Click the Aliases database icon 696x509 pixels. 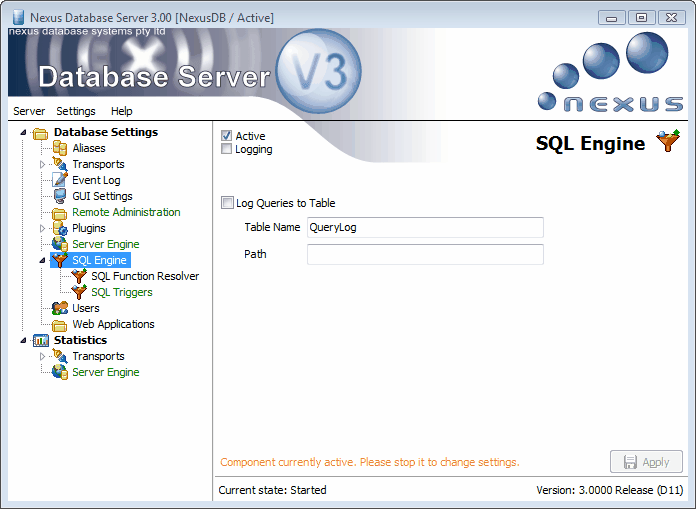click(60, 148)
